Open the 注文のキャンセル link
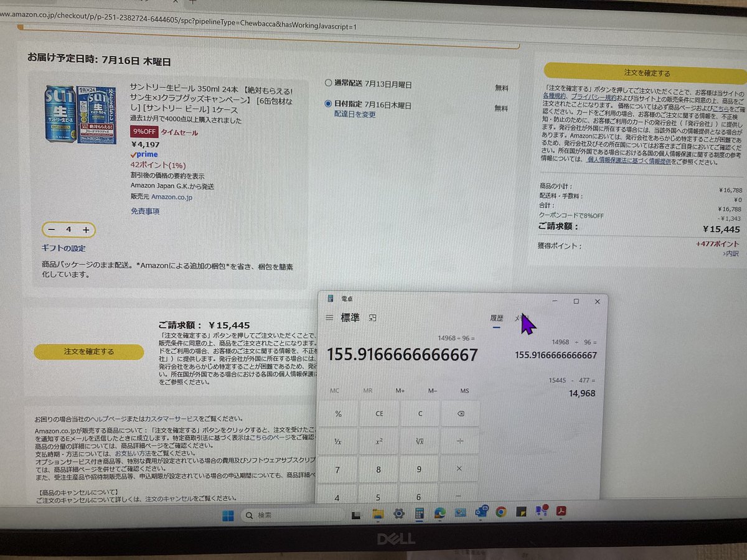Screen dimensions: 747x560 click(170, 498)
